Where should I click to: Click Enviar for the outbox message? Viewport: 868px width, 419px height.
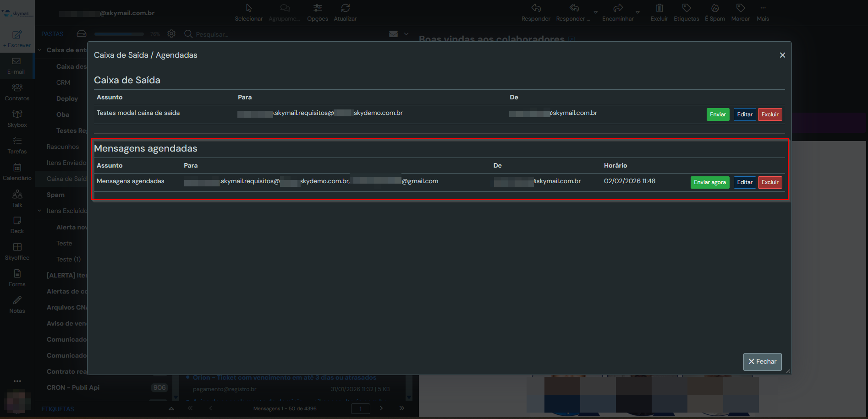[x=717, y=114]
